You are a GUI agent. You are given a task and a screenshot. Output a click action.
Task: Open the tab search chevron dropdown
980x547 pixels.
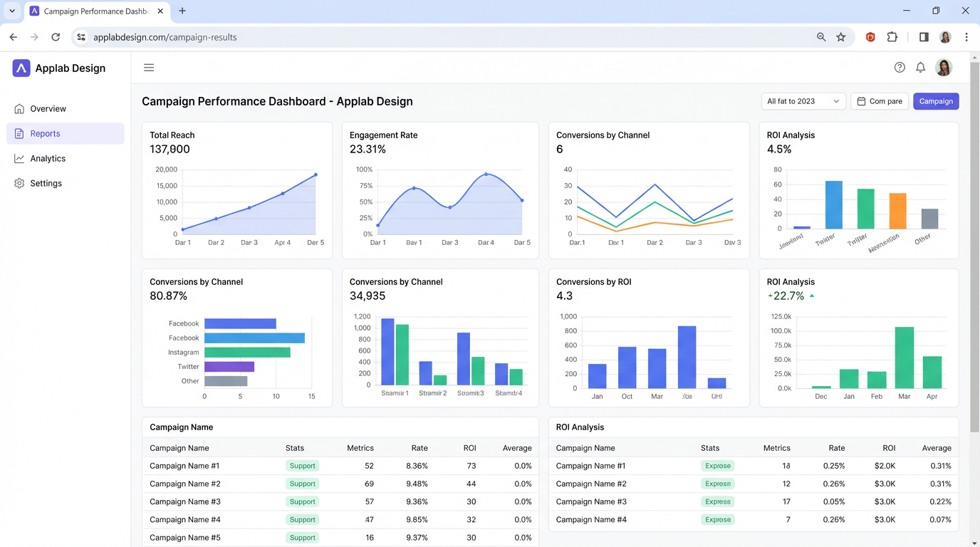(x=12, y=11)
